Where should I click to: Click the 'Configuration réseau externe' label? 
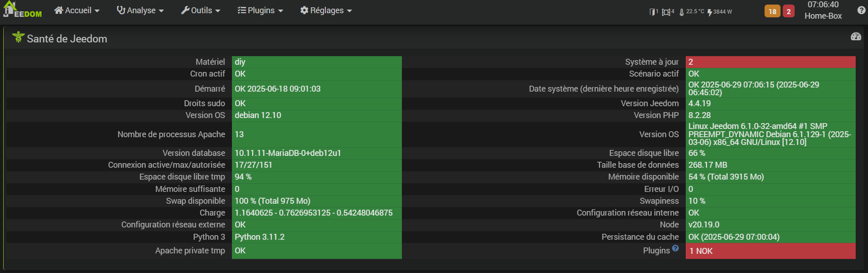pyautogui.click(x=173, y=225)
